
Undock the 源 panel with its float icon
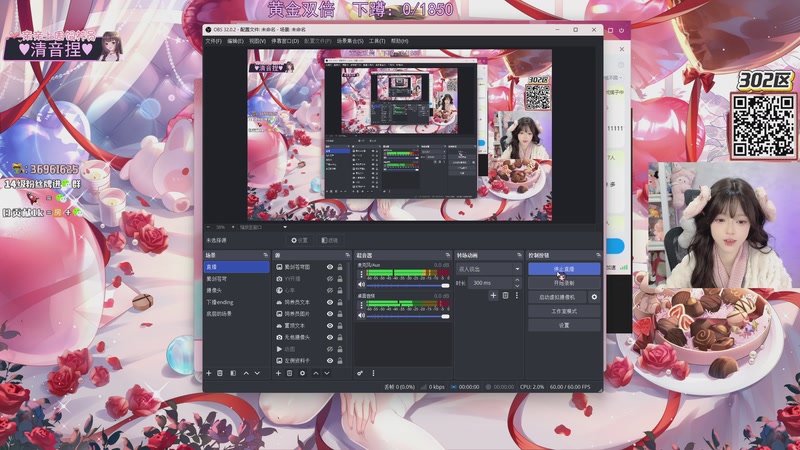point(347,255)
